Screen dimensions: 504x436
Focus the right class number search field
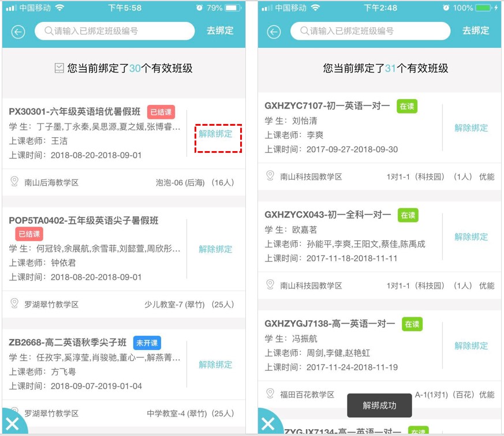coord(370,31)
